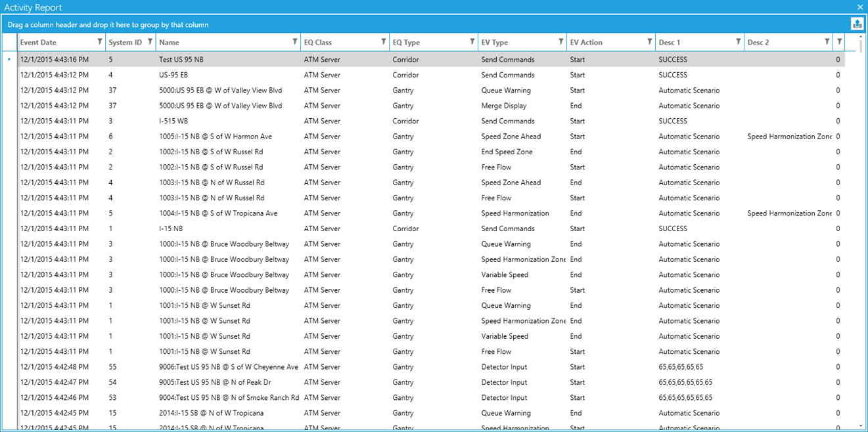Select '9004:Test US 95 NB @ N of Smoke Ranch Rd' cell
This screenshot has height=432, width=868.
pos(228,398)
